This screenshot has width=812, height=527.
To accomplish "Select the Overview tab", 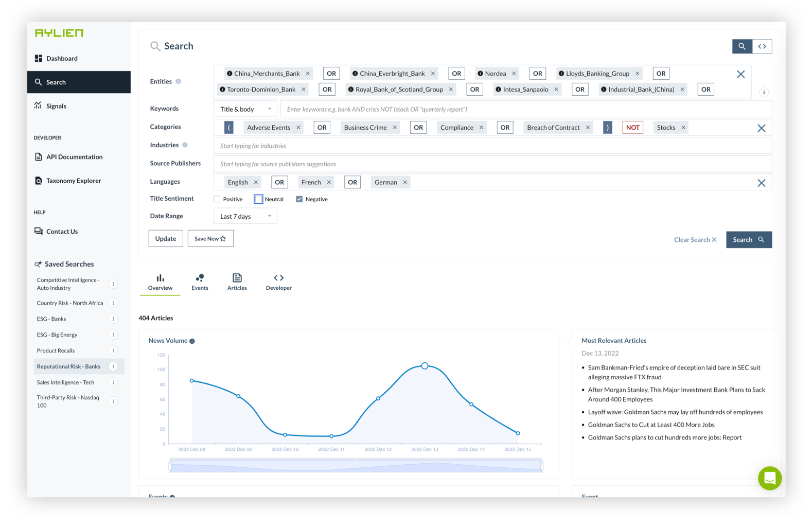I will (160, 282).
